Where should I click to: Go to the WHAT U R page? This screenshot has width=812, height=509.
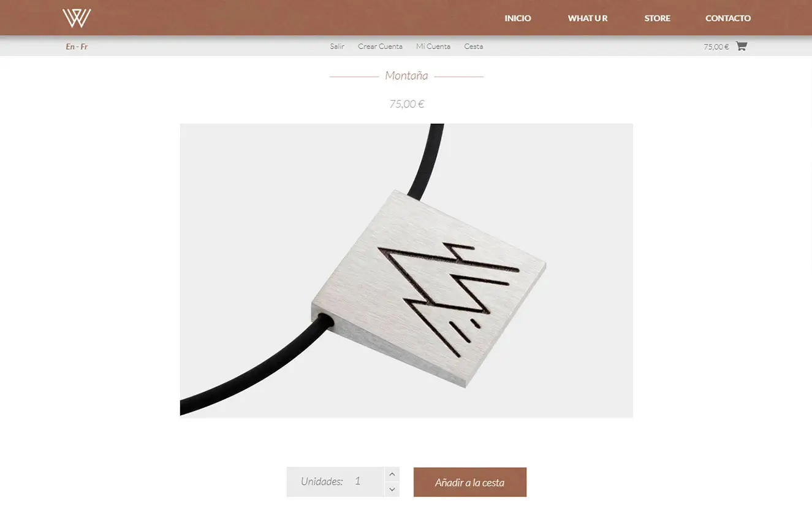[x=588, y=18]
